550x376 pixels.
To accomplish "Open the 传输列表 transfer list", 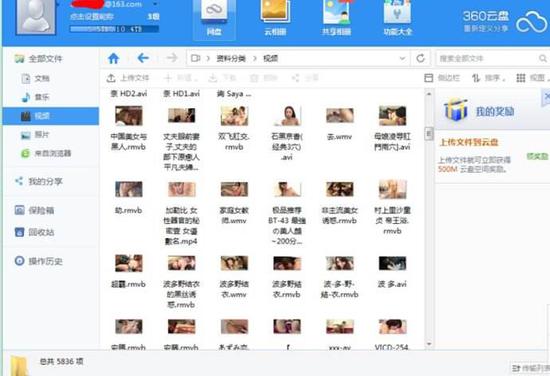I will click(530, 368).
